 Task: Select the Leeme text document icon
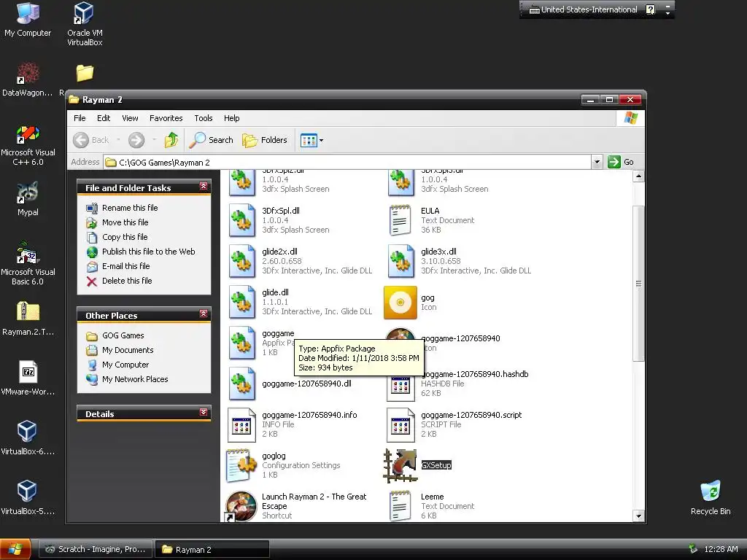pyautogui.click(x=400, y=506)
